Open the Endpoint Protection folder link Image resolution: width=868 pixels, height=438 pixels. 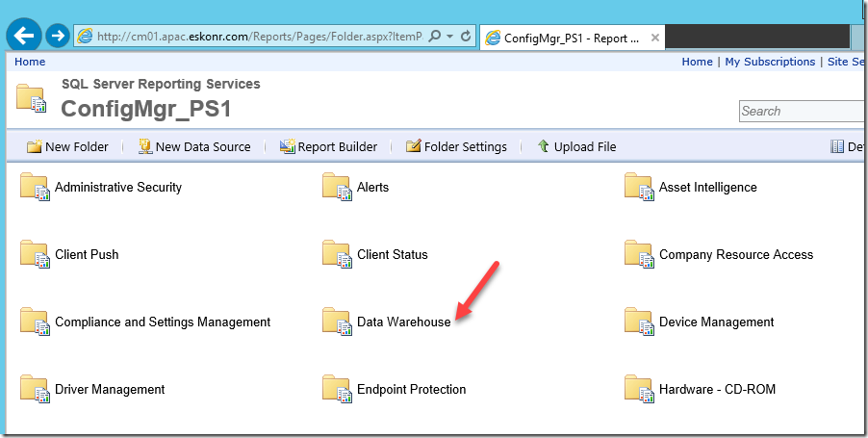(411, 390)
